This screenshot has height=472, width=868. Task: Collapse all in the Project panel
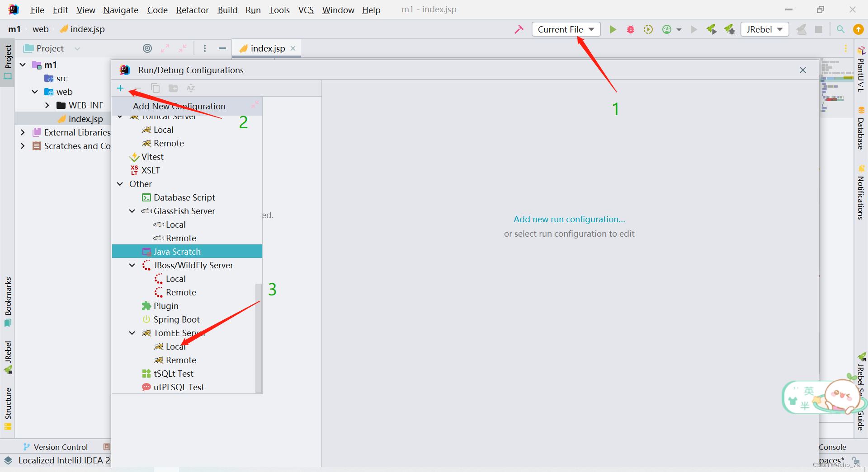(183, 48)
